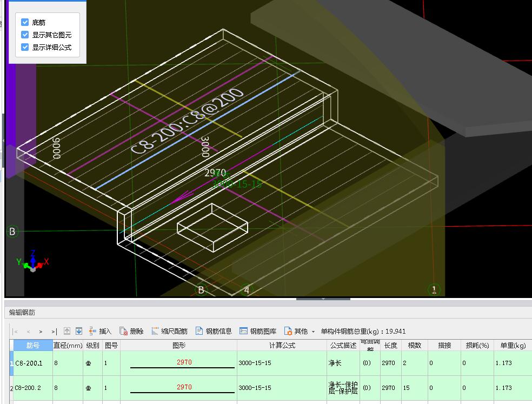Select the C8-200.1 rebar name cell
532x404 pixels.
(x=33, y=363)
